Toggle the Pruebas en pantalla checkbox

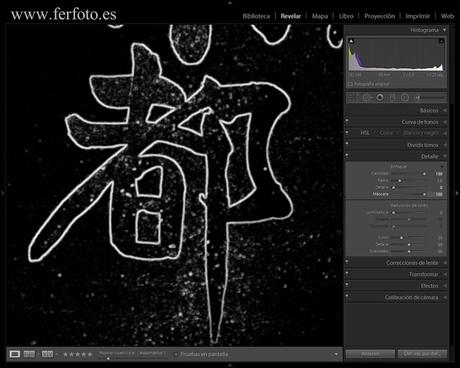click(176, 354)
